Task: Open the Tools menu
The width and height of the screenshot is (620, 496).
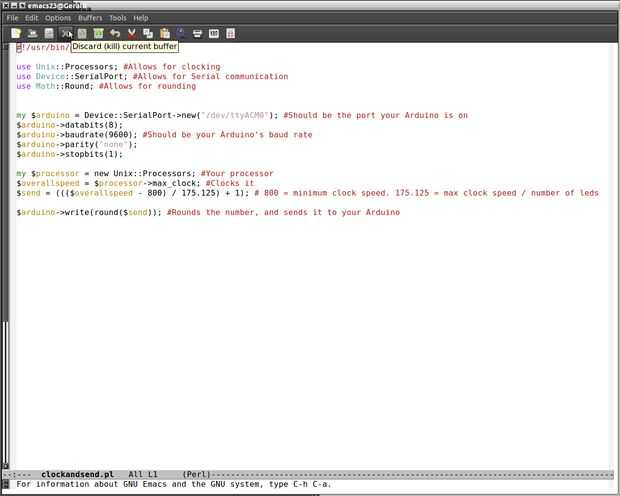Action: tap(117, 18)
